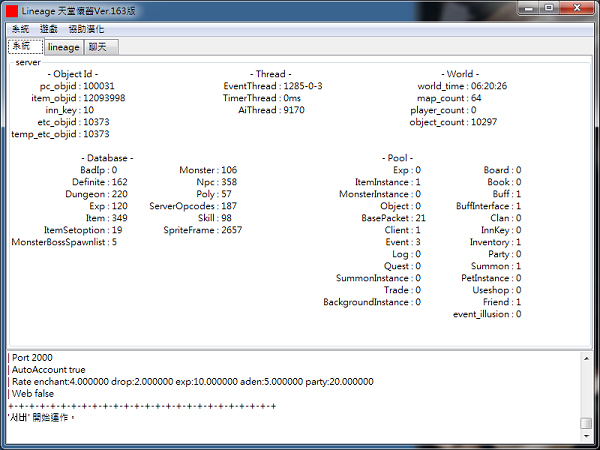
Task: Open the 系統 menu in the menu bar
Action: [20, 29]
